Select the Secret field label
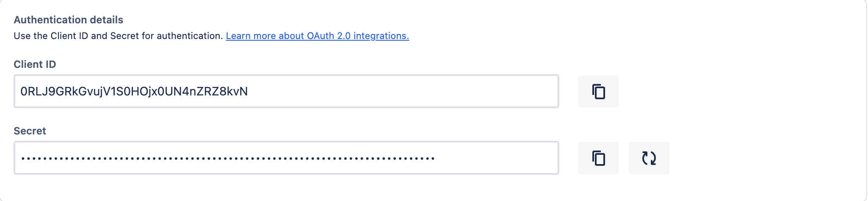 [x=30, y=131]
